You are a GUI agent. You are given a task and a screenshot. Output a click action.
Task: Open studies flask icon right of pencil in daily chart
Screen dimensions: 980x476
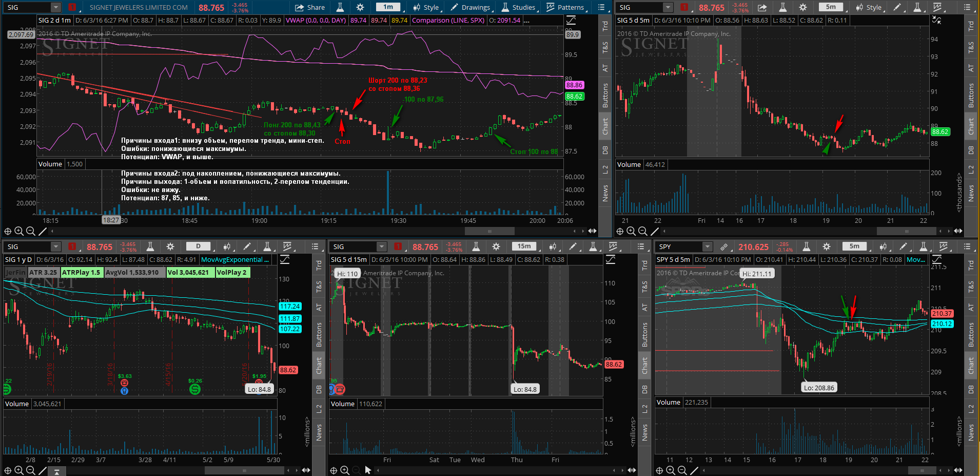(267, 246)
